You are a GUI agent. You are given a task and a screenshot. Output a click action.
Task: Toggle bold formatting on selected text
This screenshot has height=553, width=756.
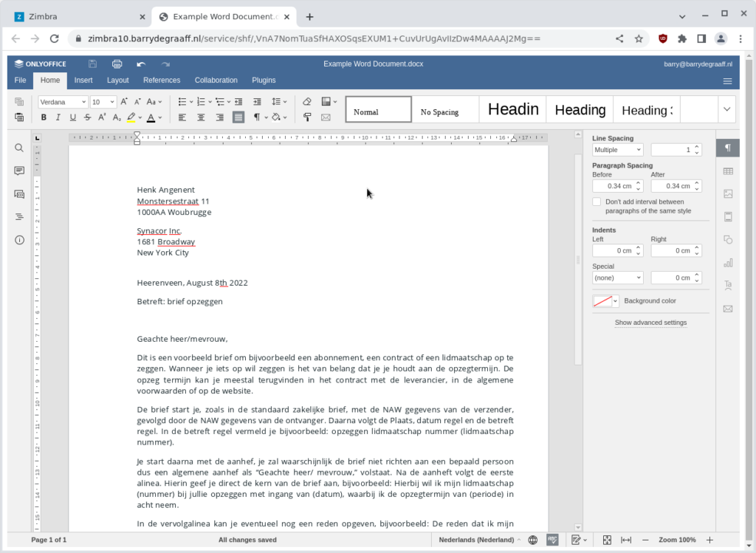click(44, 117)
